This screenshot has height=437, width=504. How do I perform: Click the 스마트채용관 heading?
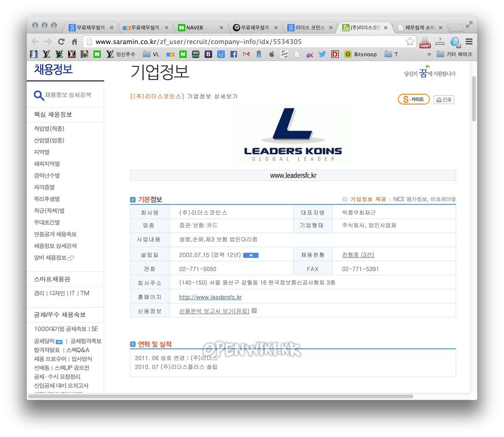52,279
